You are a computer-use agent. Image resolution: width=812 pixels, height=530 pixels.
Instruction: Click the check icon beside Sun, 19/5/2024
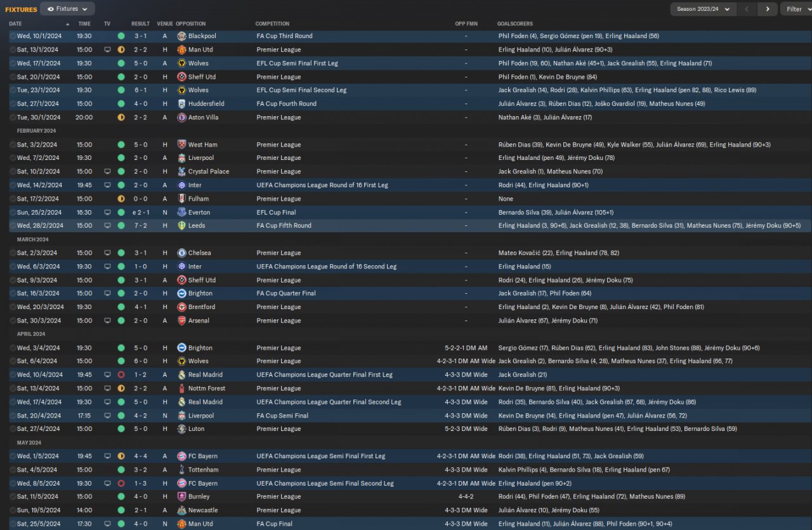pyautogui.click(x=13, y=510)
